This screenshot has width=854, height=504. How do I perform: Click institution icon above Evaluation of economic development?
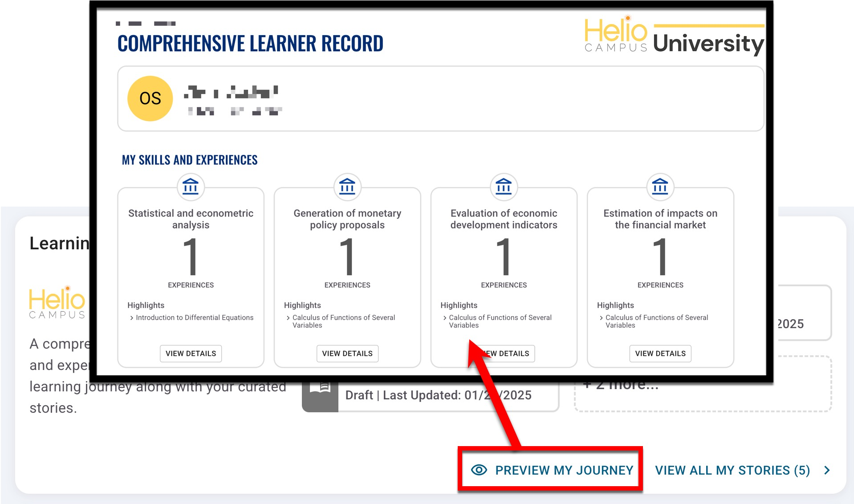[x=504, y=187]
